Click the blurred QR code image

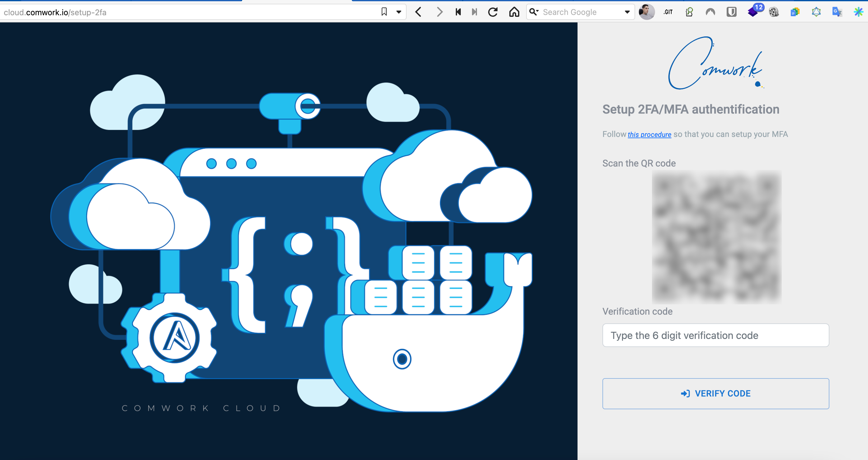(x=717, y=237)
